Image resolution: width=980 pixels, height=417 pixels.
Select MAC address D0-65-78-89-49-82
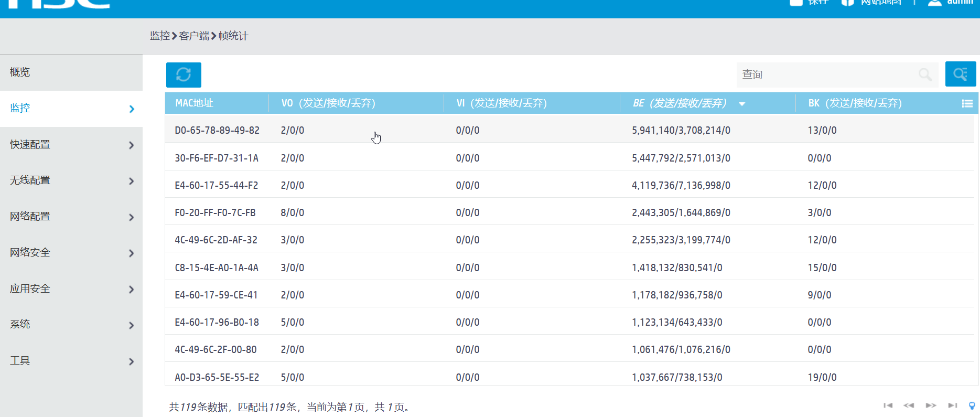[217, 131]
